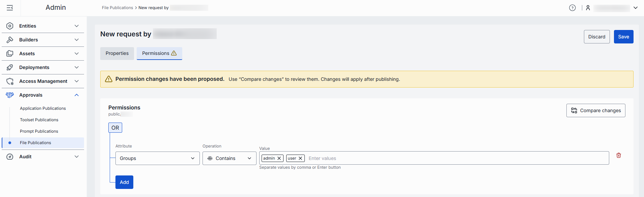This screenshot has height=197, width=644.
Task: Toggle the OR logical operator
Action: (115, 128)
